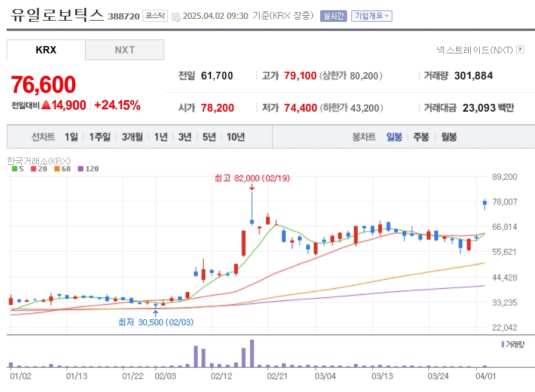Open the 기업개요 dropdown
This screenshot has height=392, width=535.
point(372,16)
